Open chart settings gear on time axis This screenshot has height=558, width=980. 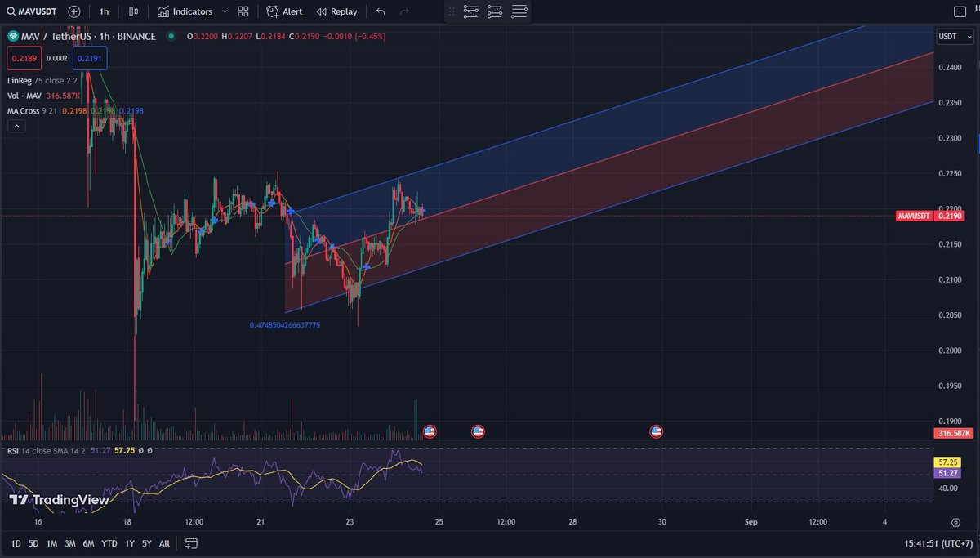pyautogui.click(x=955, y=521)
